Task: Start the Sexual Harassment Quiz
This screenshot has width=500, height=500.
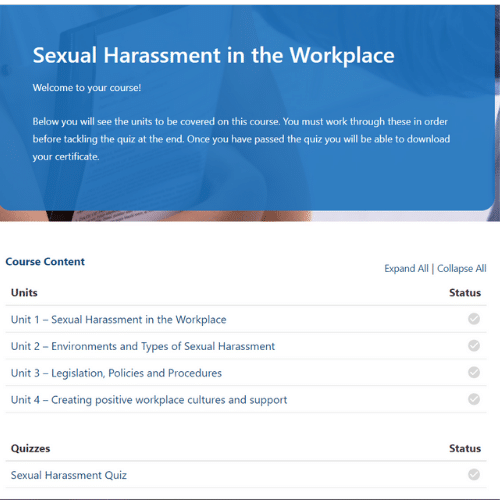Action: pyautogui.click(x=69, y=475)
